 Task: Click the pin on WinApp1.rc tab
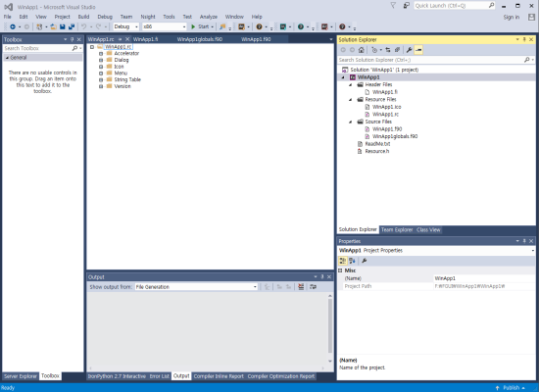[120, 39]
